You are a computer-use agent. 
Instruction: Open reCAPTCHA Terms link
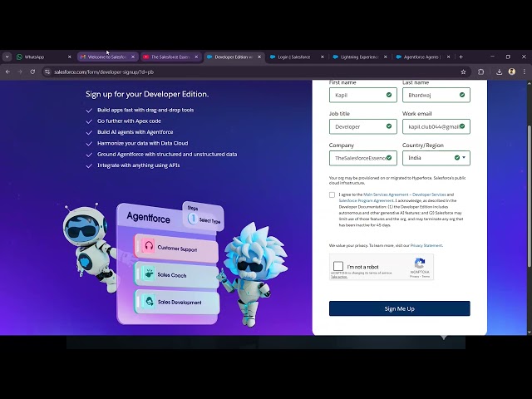[426, 277]
